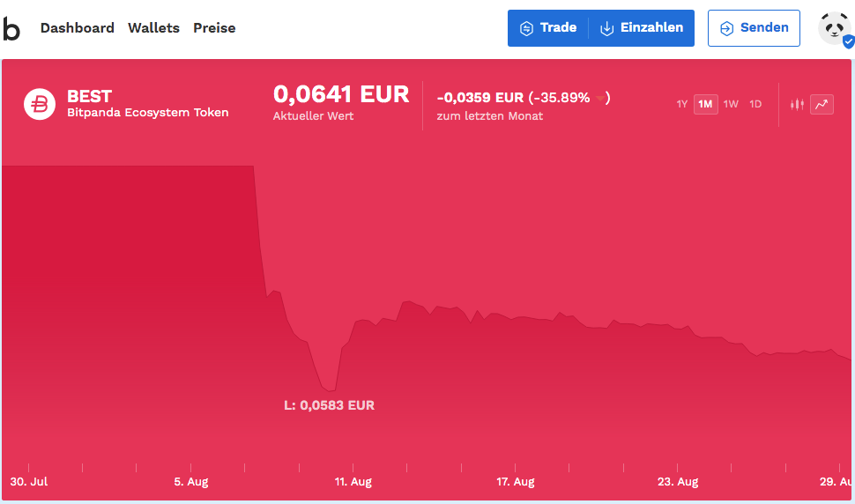Select the 1M time range

click(705, 104)
